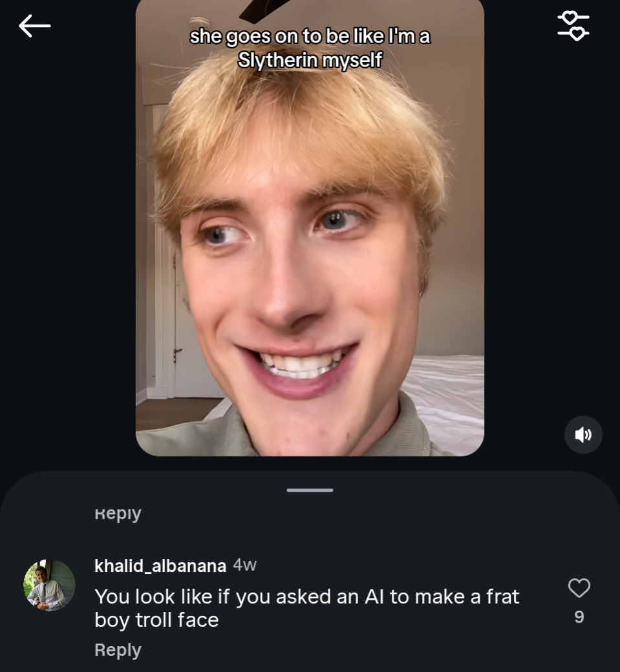Open khalid_albanana's profile picture

coord(50,585)
